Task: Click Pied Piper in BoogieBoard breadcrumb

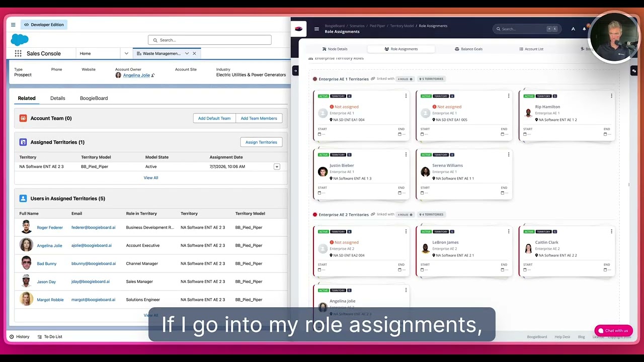Action: pos(377,26)
